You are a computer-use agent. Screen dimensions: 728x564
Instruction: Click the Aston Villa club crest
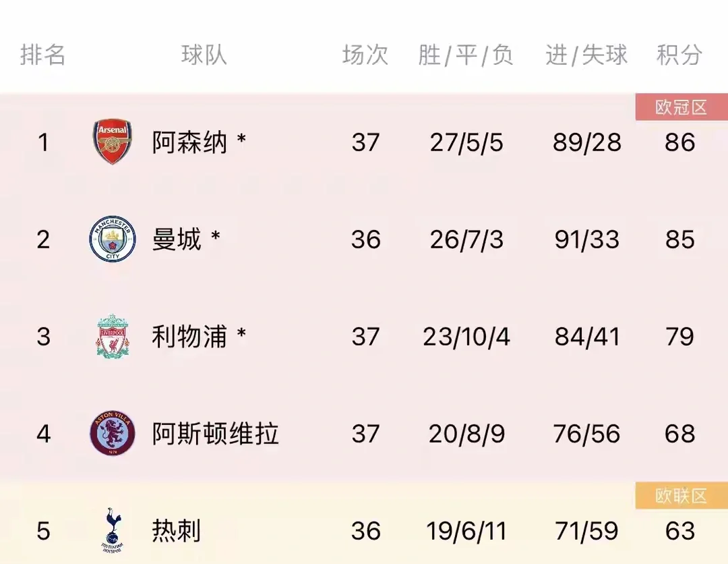(x=112, y=433)
